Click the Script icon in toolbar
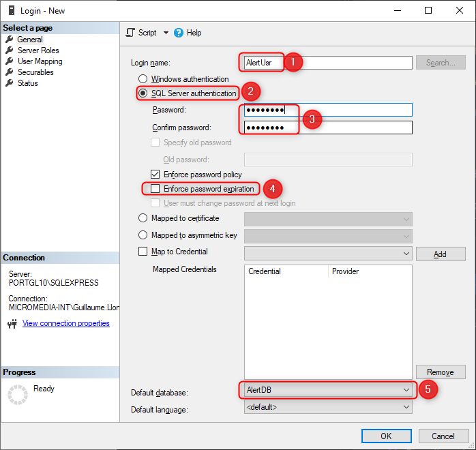 point(131,33)
